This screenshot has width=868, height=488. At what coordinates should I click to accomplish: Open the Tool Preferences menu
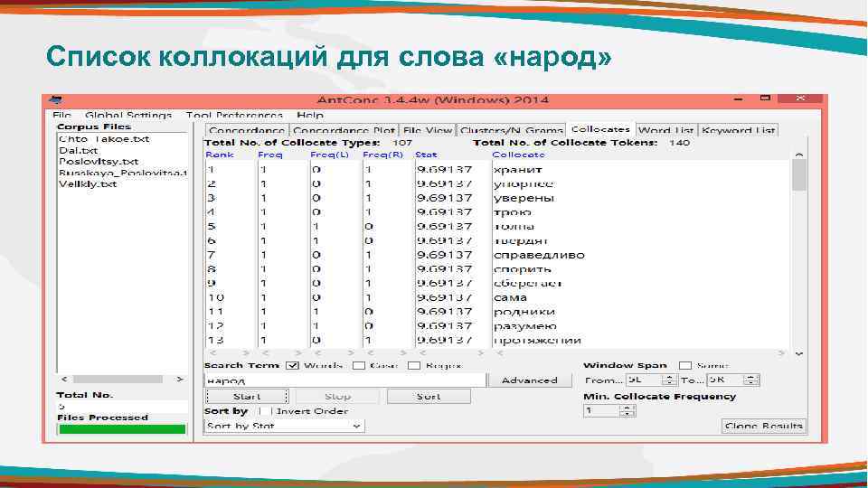pos(234,115)
